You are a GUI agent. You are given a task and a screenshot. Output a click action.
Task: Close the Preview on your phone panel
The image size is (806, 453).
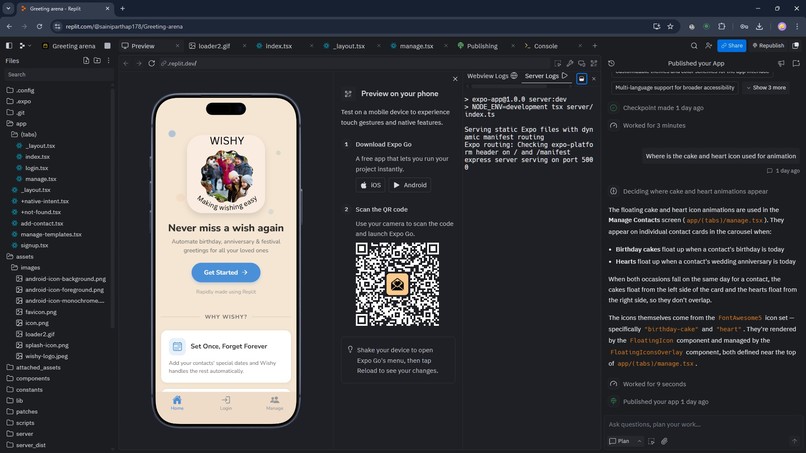[455, 79]
